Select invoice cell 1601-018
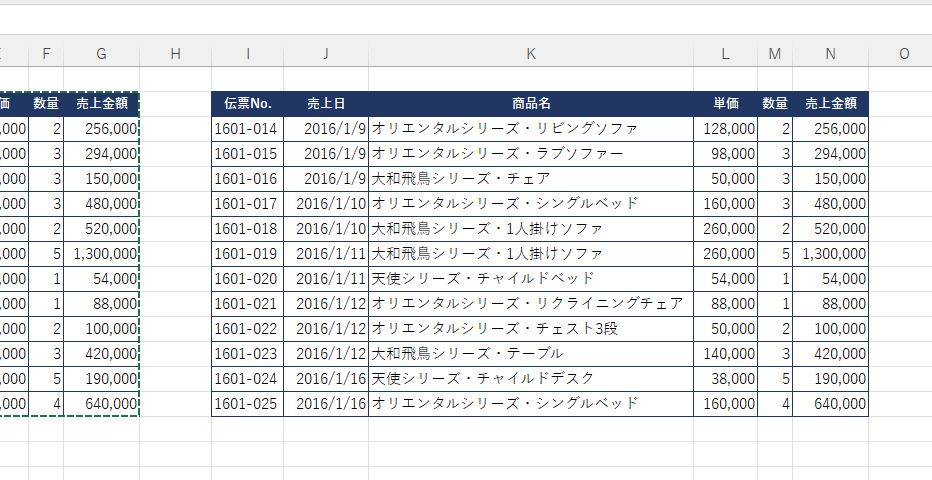This screenshot has width=932, height=480. (x=247, y=229)
